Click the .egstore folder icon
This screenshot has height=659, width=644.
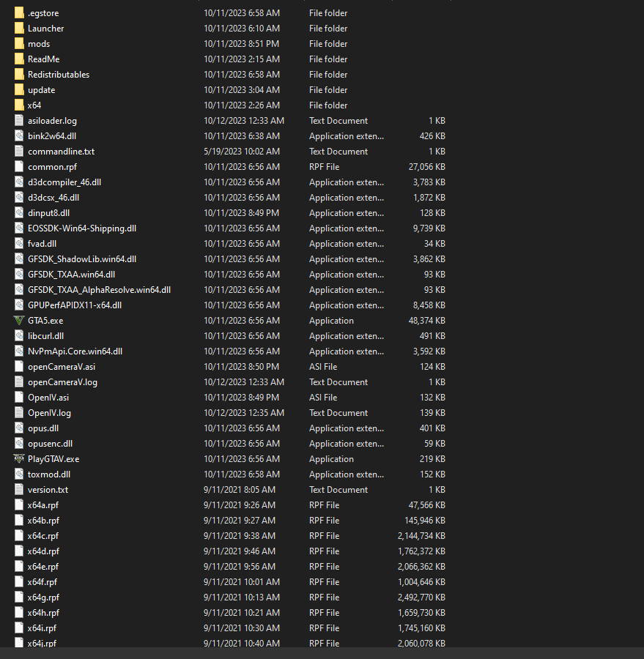tap(19, 13)
